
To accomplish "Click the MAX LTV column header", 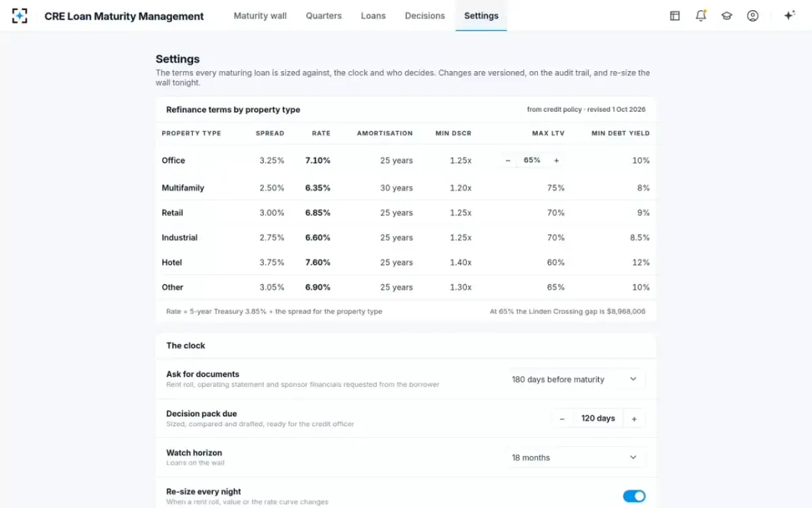I will click(548, 133).
